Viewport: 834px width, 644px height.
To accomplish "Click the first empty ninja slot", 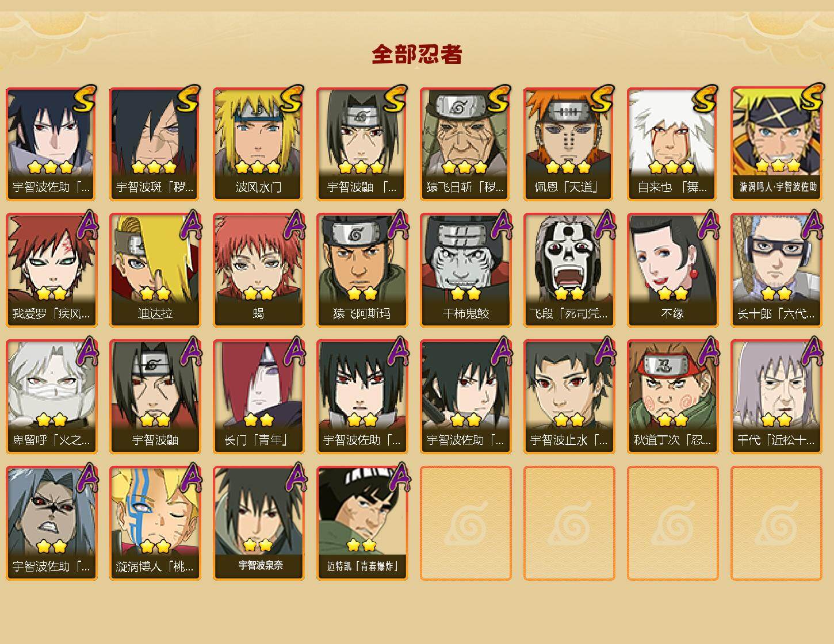I will [x=465, y=523].
